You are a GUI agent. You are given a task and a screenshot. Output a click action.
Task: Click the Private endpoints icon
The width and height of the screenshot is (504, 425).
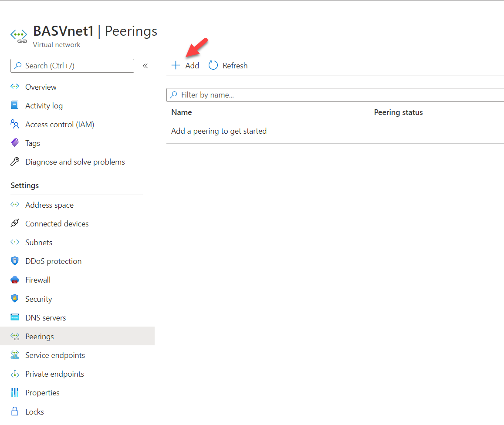[15, 374]
